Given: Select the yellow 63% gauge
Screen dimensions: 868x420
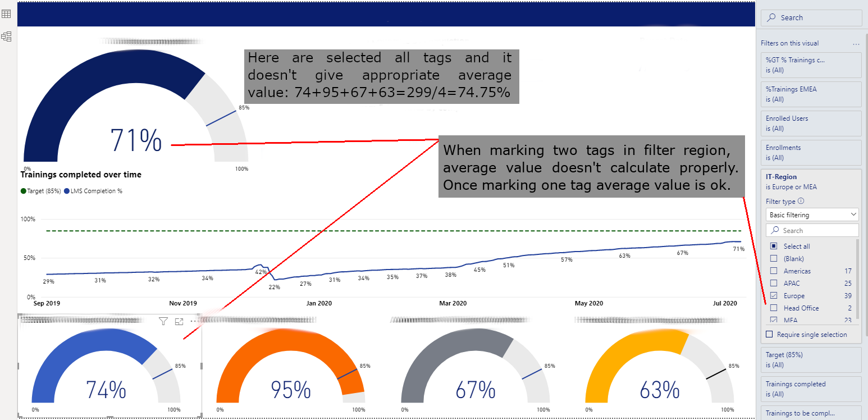Looking at the screenshot, I should (659, 366).
